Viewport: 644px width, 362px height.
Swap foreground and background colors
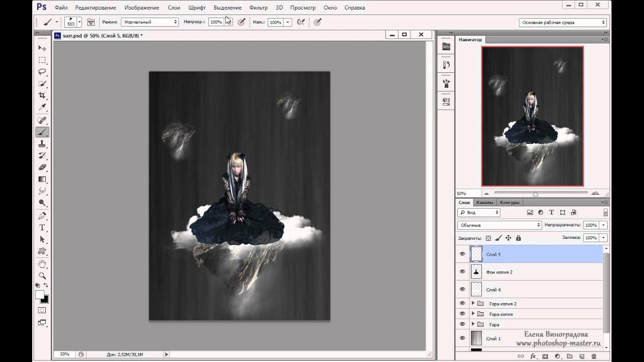[46, 286]
